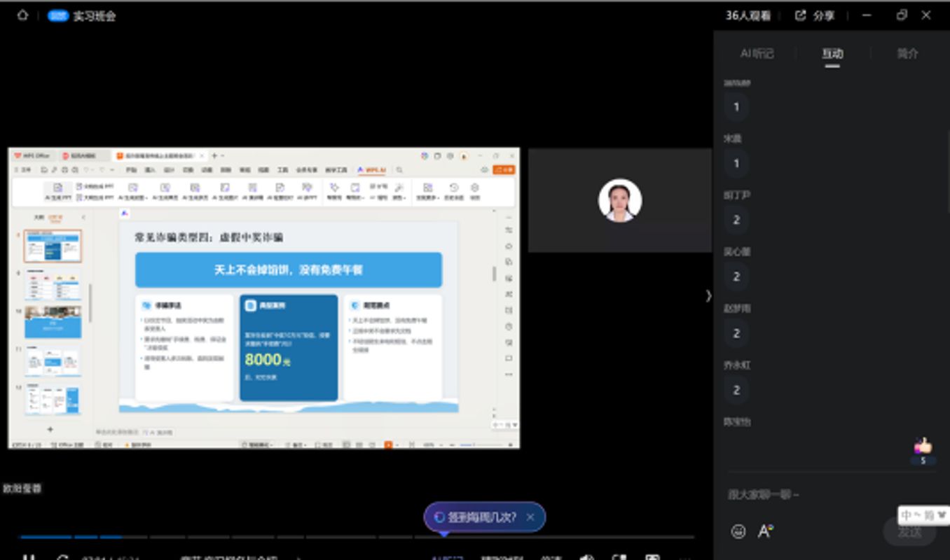Click the 分享 share button

(x=815, y=15)
